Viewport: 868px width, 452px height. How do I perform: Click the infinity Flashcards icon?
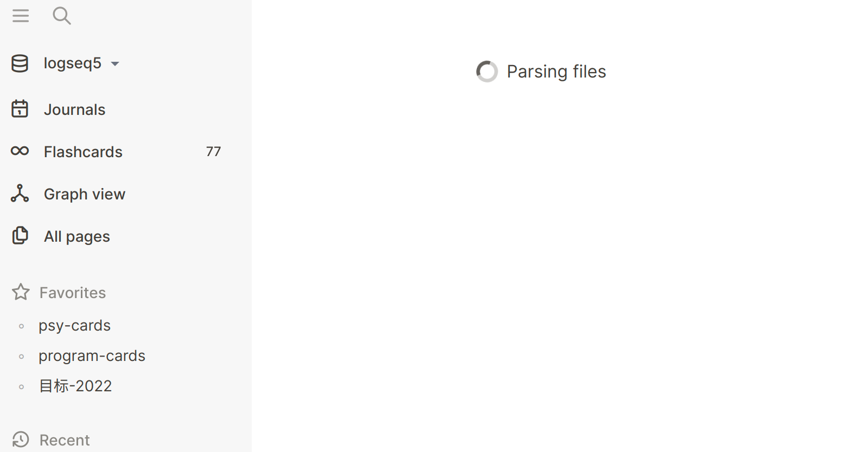coord(20,151)
